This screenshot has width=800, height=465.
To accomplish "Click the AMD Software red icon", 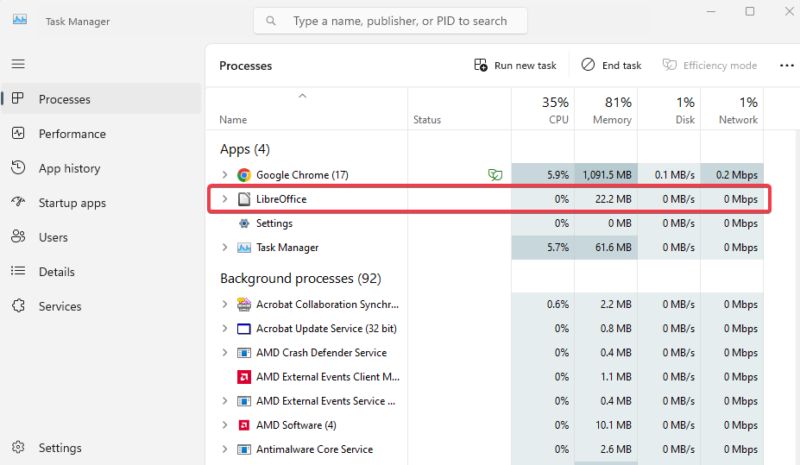I will [244, 425].
